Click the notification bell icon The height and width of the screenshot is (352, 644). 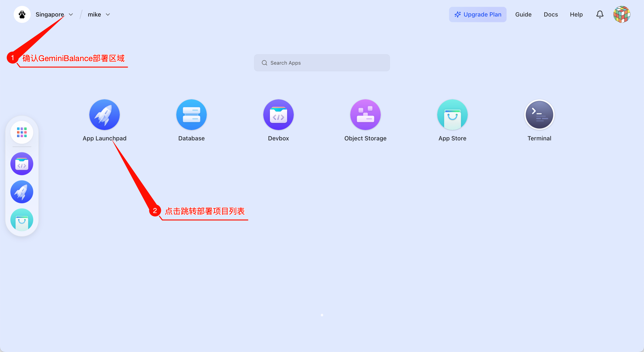[x=600, y=15]
